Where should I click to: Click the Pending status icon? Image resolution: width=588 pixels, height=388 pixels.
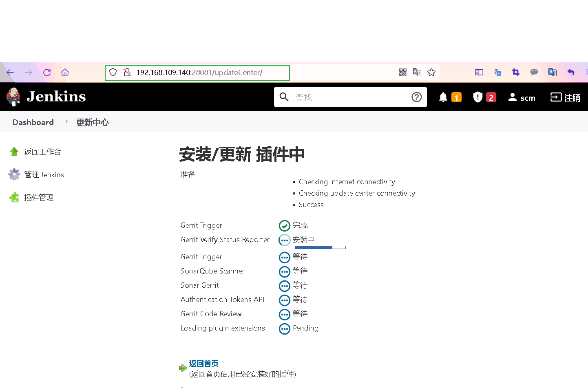(285, 328)
